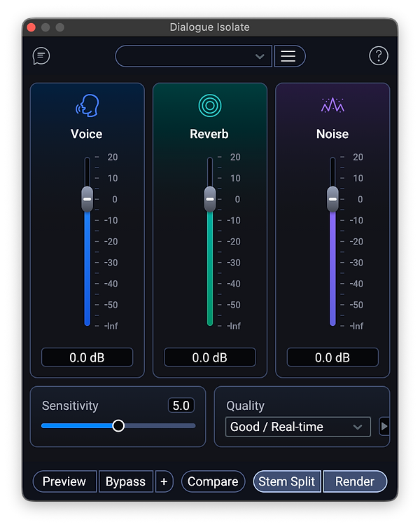The height and width of the screenshot is (527, 420).
Task: Click the Sensitivity slider knob
Action: [118, 425]
